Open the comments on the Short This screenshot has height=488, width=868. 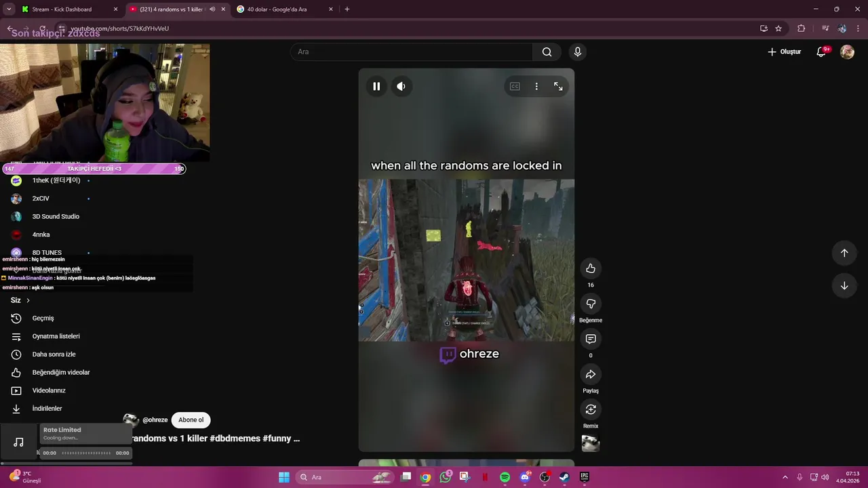[591, 339]
